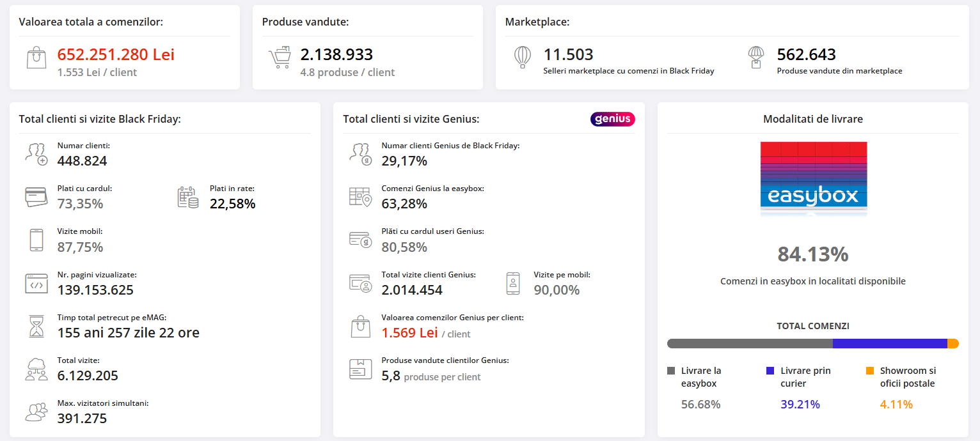Viewport: 980px width, 441px height.
Task: Click the code window icon for pagini vizualizate
Action: (x=36, y=283)
